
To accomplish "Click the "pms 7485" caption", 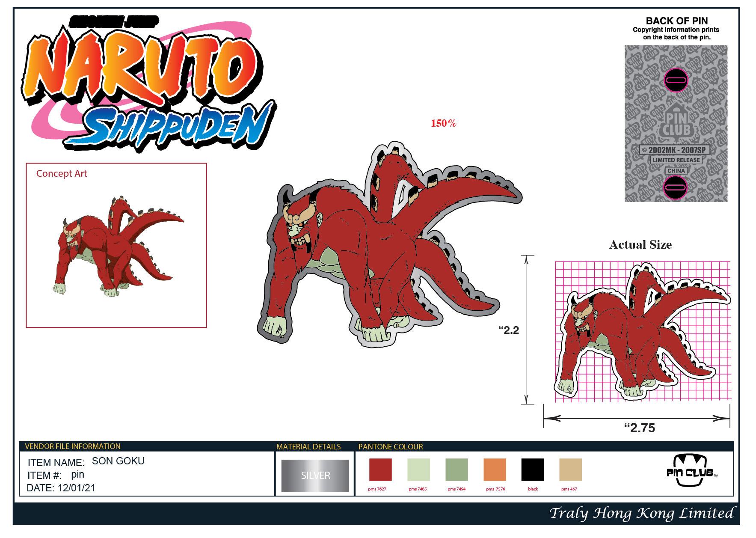I will [418, 489].
